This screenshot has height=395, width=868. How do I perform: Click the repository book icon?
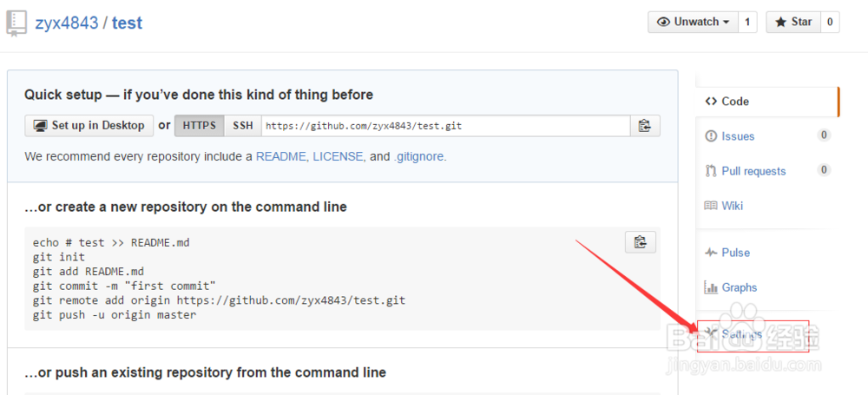coord(16,23)
